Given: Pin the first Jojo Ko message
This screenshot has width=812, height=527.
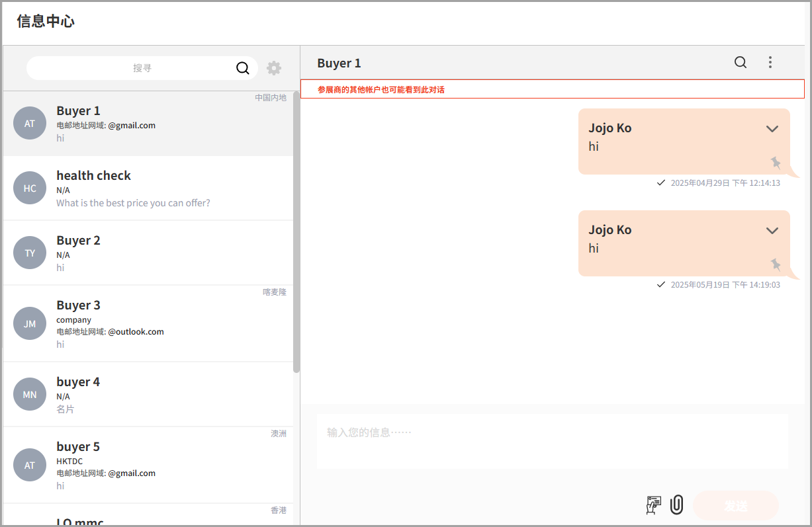Looking at the screenshot, I should [x=776, y=163].
